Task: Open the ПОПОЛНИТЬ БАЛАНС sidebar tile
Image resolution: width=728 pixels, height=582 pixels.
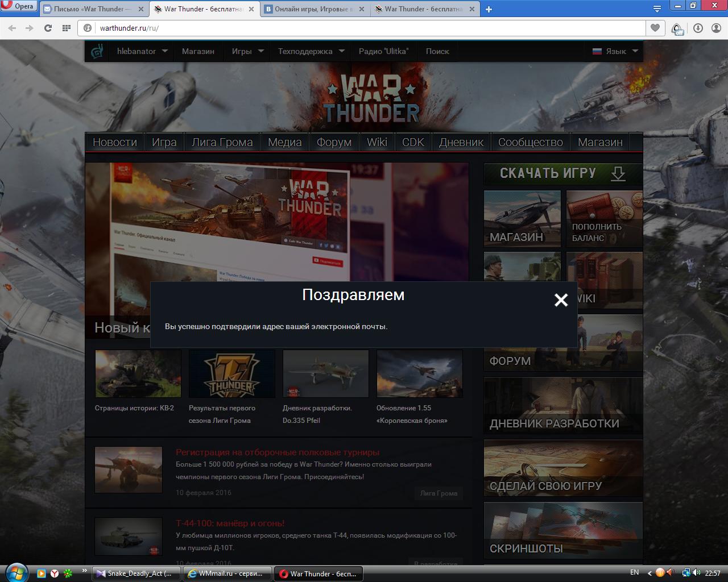Action: [605, 219]
